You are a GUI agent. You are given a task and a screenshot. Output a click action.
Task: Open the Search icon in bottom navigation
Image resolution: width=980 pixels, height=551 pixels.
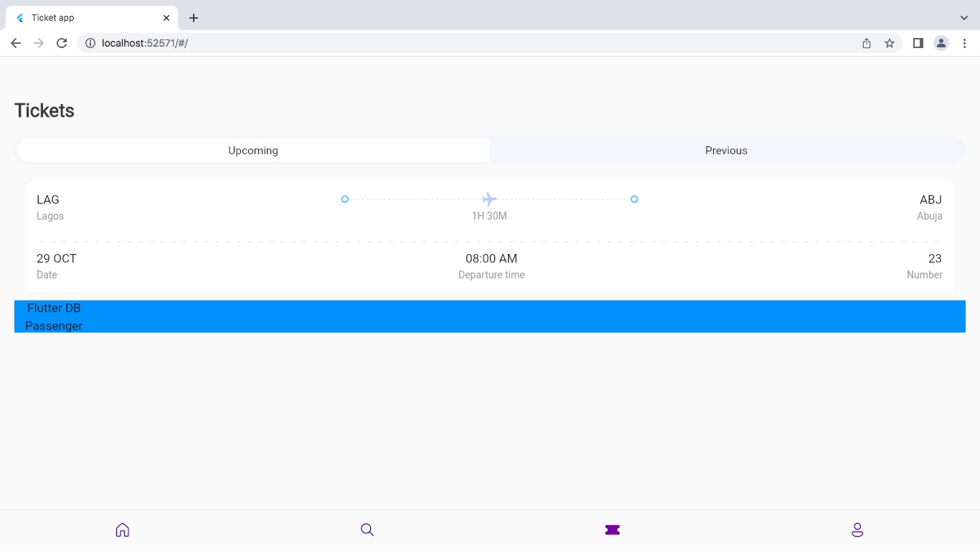pyautogui.click(x=367, y=529)
